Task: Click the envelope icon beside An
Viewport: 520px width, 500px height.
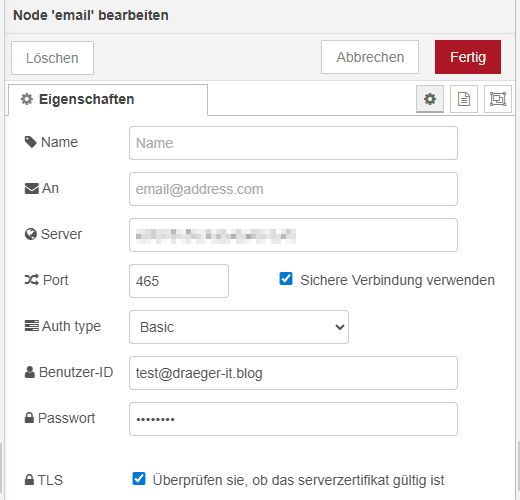Action: (x=32, y=188)
